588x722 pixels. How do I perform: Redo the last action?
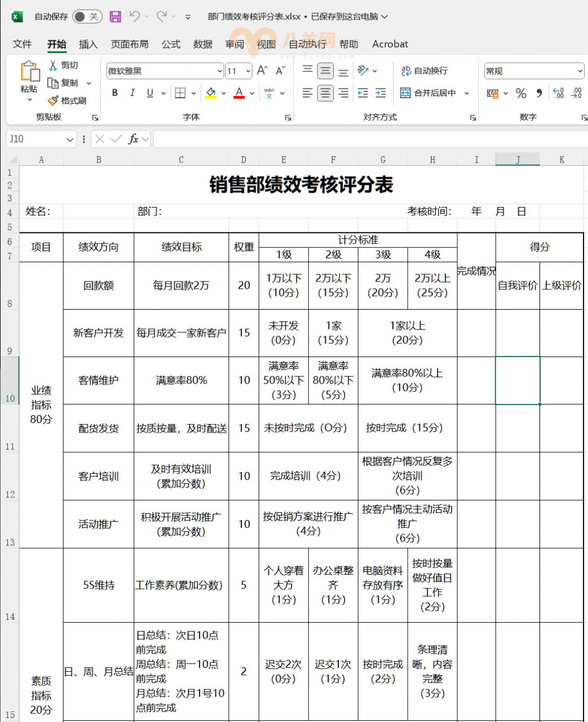point(162,16)
